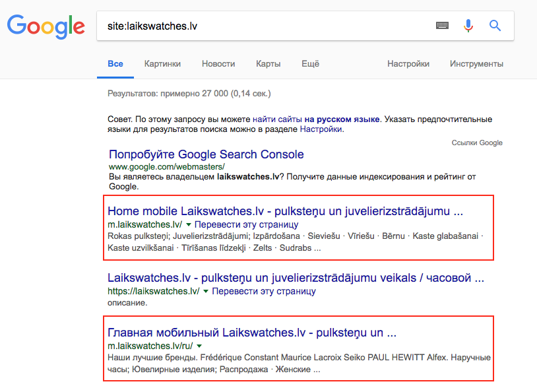
Task: Open the Настройки menu
Action: pyautogui.click(x=408, y=64)
